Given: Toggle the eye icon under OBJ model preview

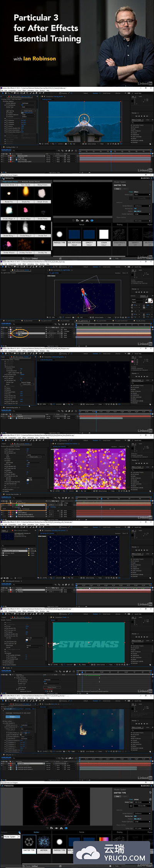Looking at the screenshot, I should 66,828.
